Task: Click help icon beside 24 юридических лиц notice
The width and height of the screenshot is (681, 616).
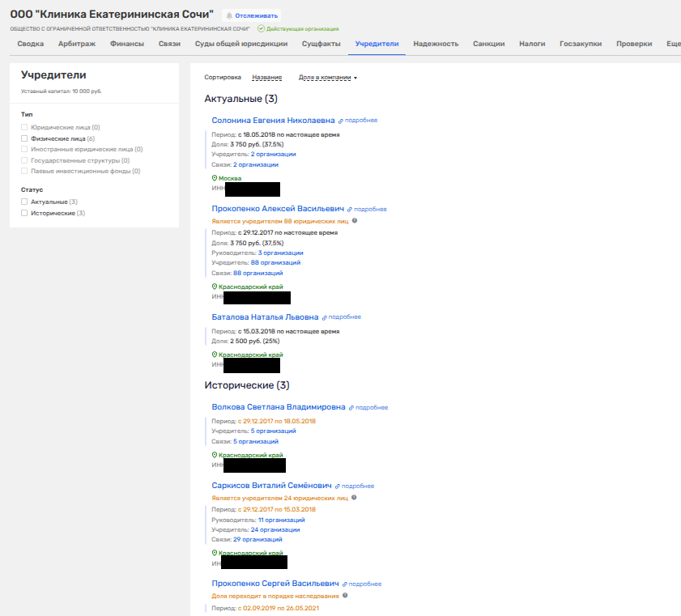Action: [355, 498]
